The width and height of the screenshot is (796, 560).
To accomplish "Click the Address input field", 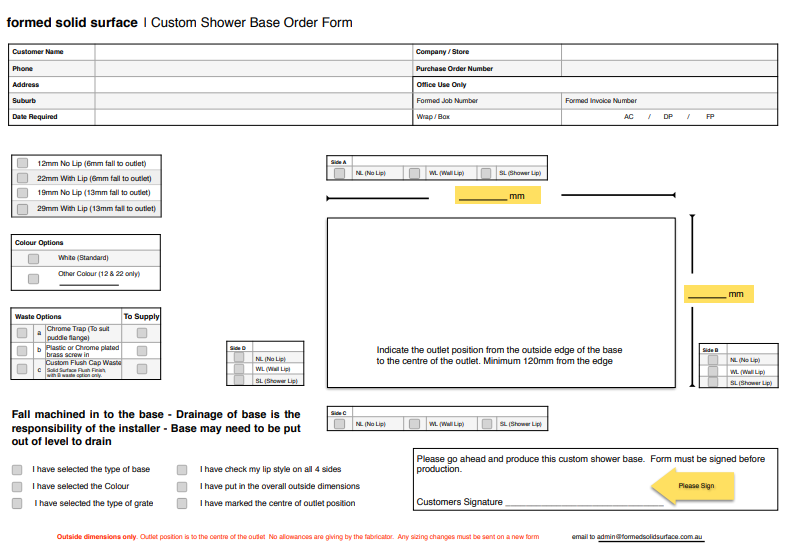I will [x=253, y=85].
